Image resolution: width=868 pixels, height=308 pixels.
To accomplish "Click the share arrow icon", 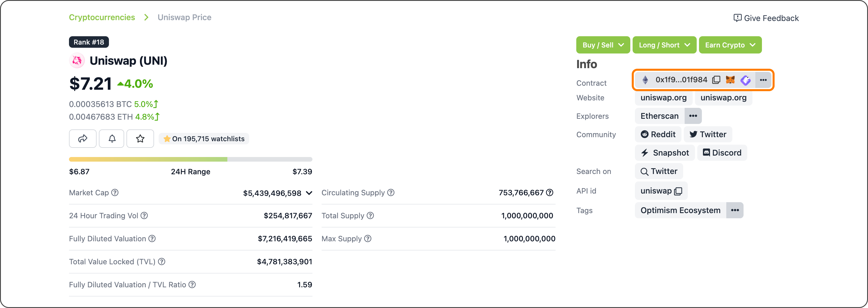I will tap(82, 139).
